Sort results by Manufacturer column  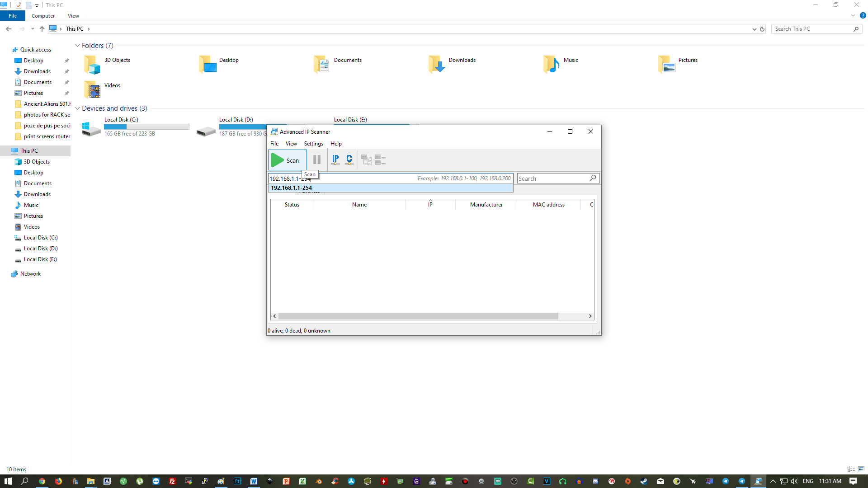[x=486, y=205]
